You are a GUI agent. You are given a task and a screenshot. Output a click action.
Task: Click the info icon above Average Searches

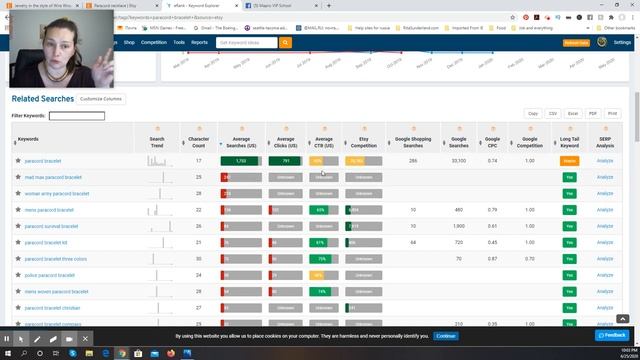242,129
